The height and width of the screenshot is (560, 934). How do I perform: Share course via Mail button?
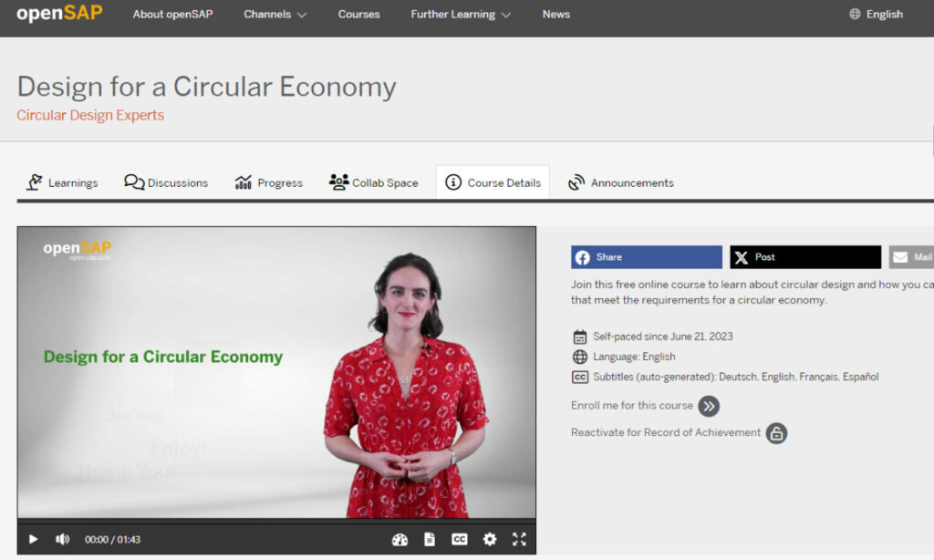[911, 257]
